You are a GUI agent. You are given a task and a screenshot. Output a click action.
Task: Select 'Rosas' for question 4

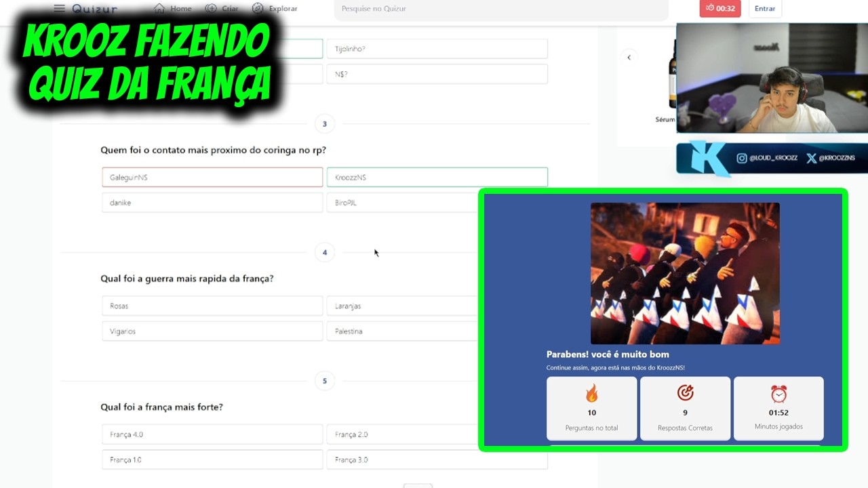tap(212, 306)
